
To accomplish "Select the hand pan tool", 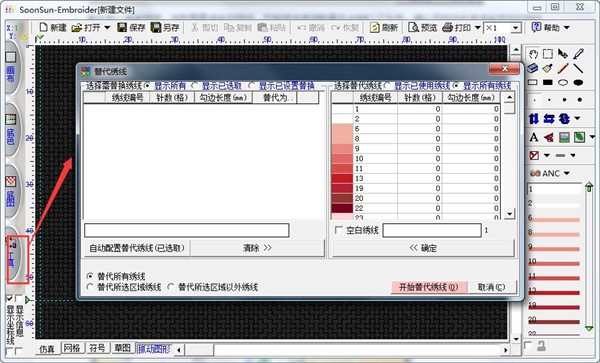I will 533,54.
